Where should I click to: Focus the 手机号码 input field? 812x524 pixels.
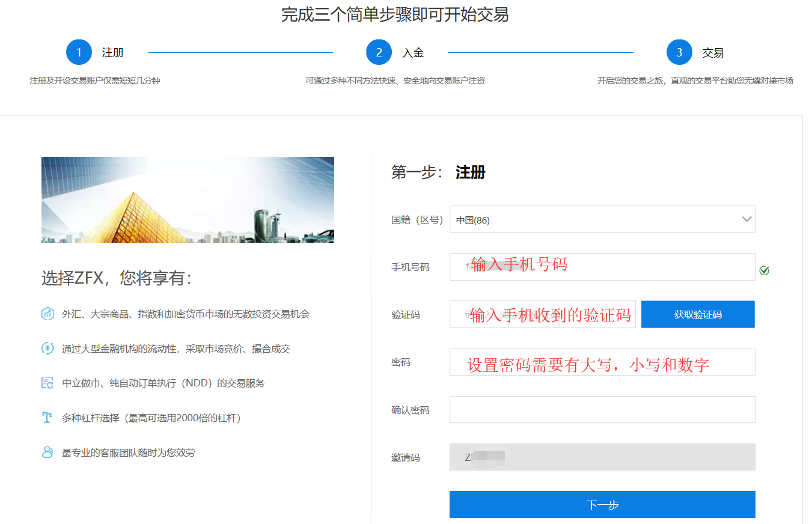point(602,267)
